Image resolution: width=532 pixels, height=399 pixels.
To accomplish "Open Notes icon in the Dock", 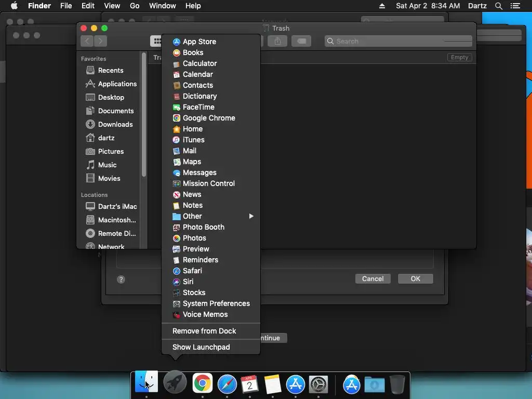I will click(x=272, y=384).
